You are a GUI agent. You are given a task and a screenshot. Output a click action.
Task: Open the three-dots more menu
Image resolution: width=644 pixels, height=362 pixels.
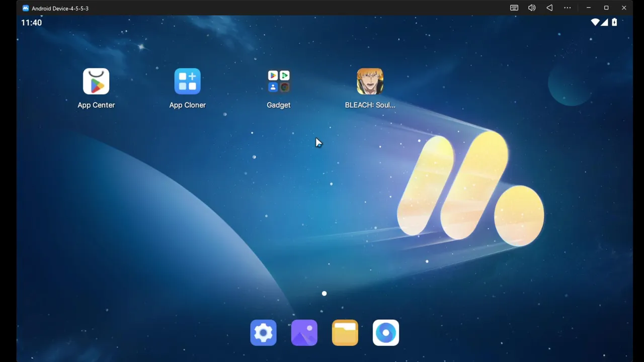tap(568, 8)
